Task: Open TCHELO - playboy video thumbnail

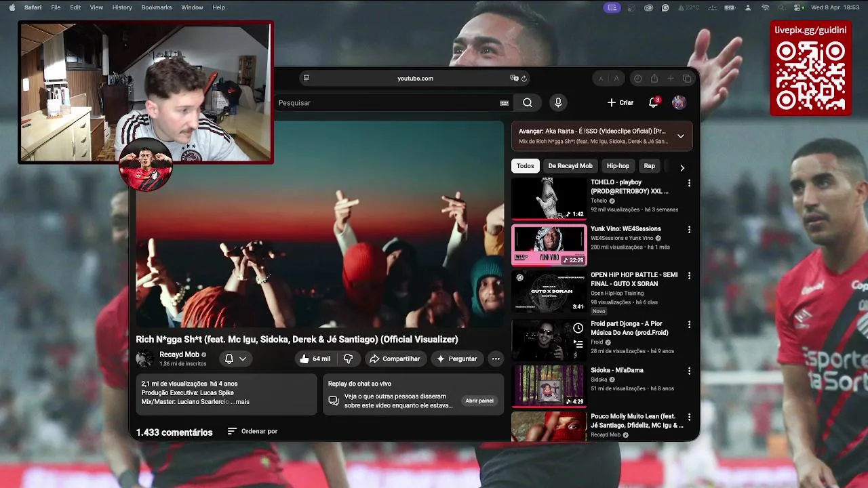Action: coord(549,199)
